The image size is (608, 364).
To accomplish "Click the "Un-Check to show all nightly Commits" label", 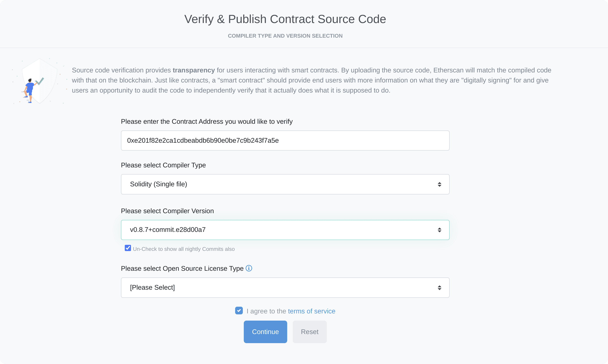I will tap(184, 249).
